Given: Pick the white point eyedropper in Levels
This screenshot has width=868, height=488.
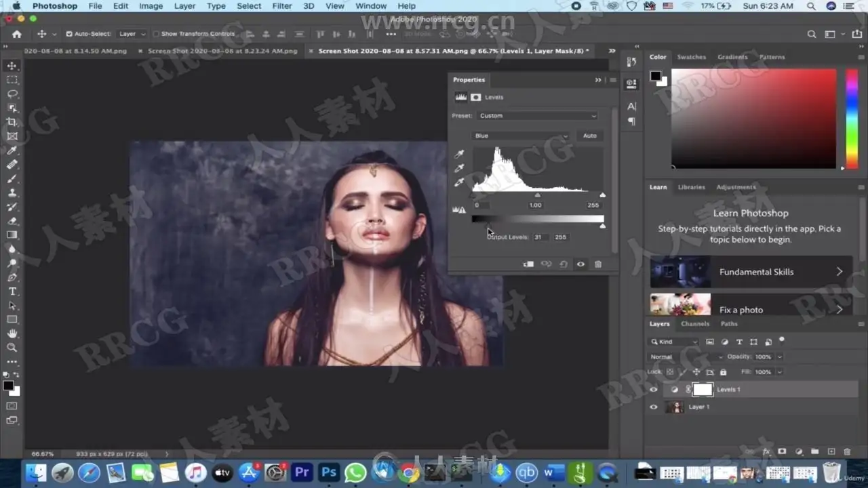Looking at the screenshot, I should (460, 182).
